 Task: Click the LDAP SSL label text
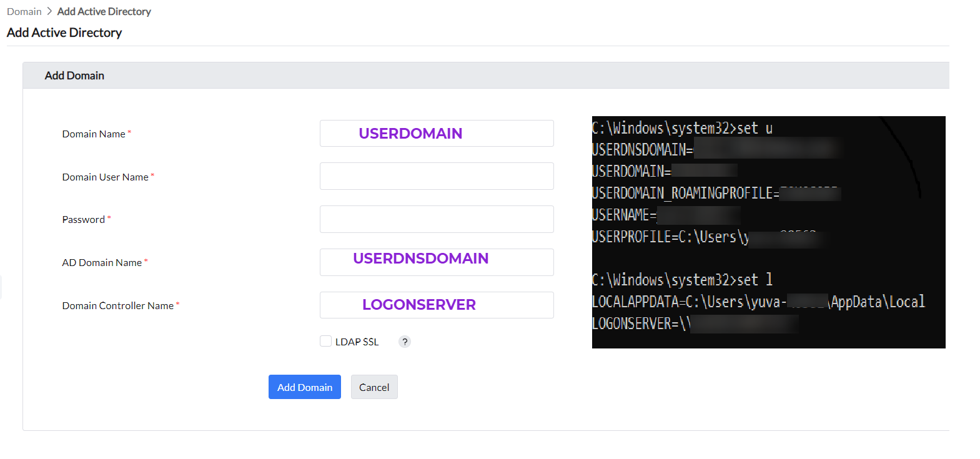coord(357,342)
